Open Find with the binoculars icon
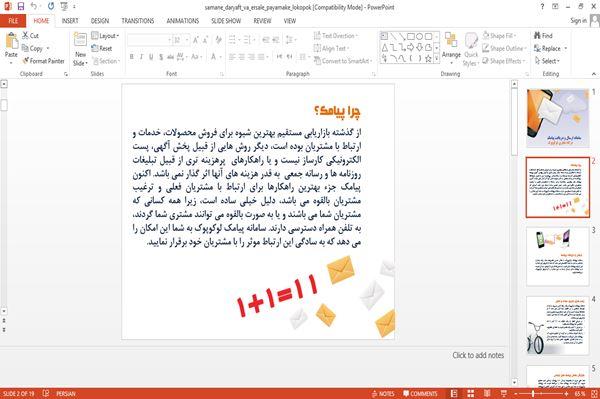 click(537, 36)
